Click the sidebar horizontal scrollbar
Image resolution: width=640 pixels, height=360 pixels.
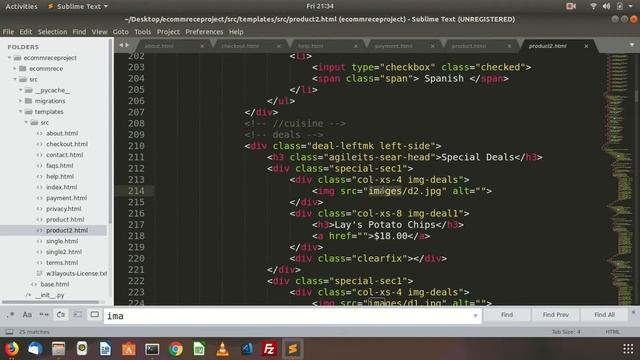click(51, 302)
